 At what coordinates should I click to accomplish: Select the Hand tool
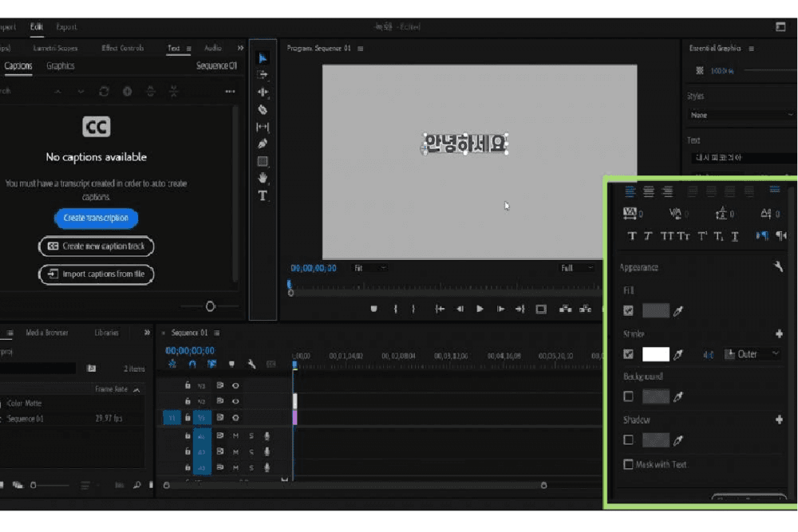(x=263, y=178)
